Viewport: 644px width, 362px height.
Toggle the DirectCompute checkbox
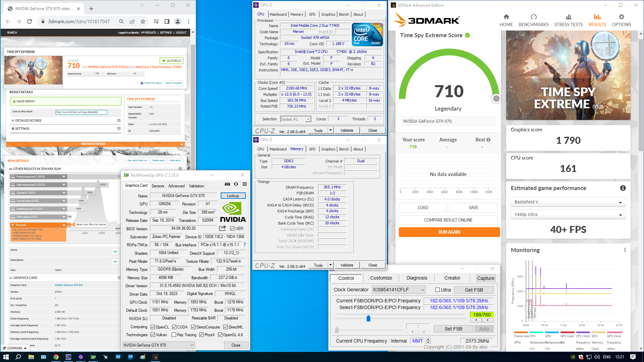pos(193,327)
